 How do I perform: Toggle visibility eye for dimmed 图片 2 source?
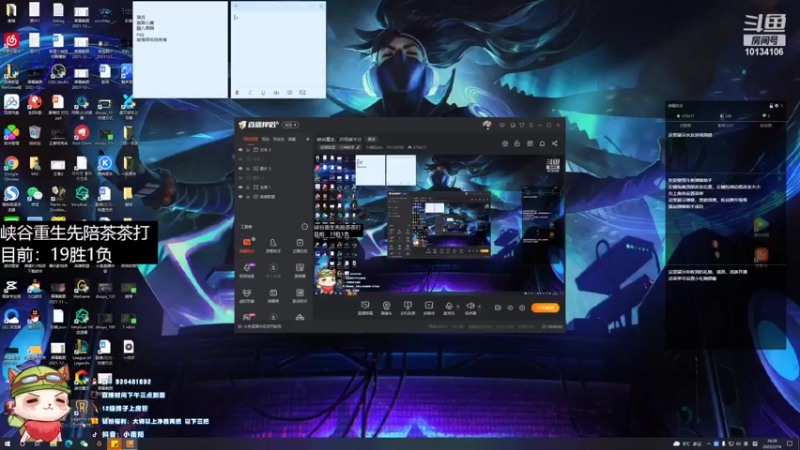[240, 178]
